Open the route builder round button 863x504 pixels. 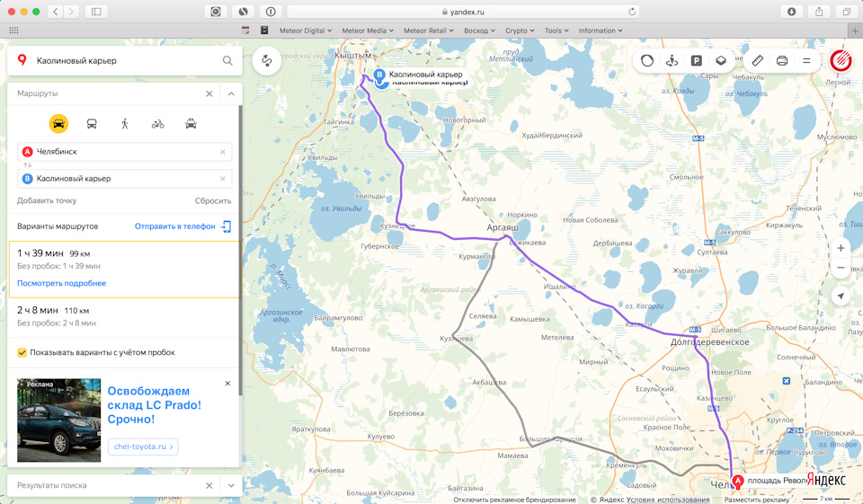267,60
